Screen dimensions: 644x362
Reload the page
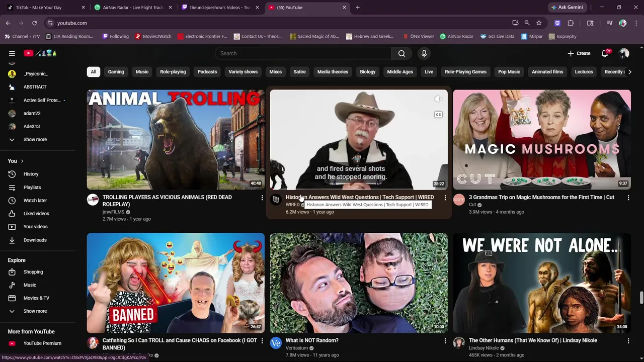point(34,23)
